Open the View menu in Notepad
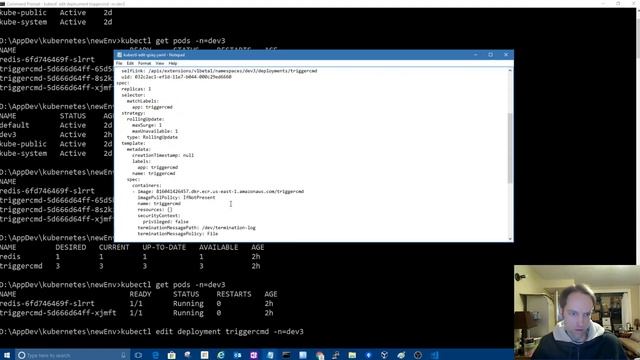Screen dimensions: 640x360 pyautogui.click(x=160, y=63)
